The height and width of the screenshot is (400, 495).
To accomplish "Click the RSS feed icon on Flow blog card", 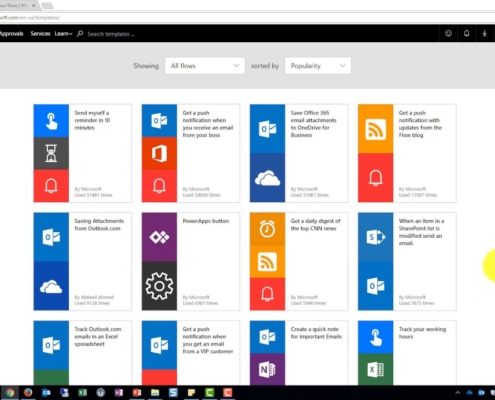I will pos(376,129).
